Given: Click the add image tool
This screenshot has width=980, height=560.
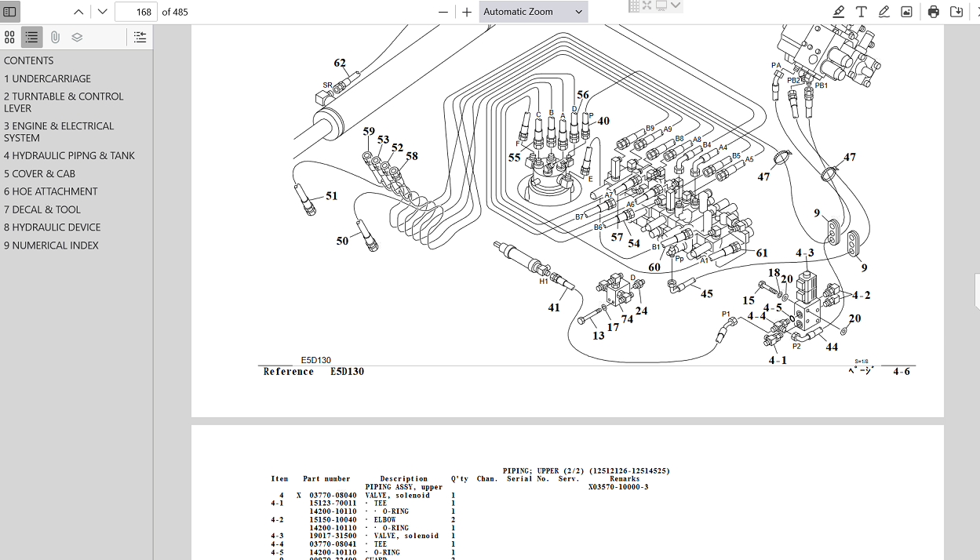Looking at the screenshot, I should click(x=906, y=12).
